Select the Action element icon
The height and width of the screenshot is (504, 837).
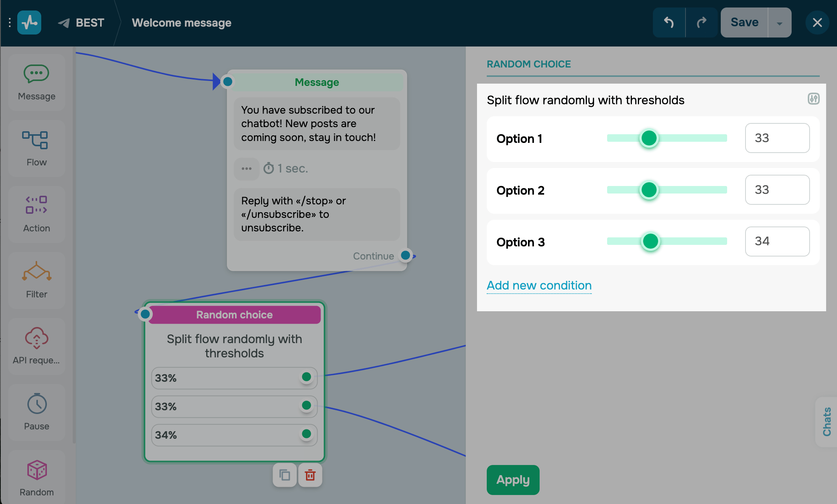click(x=36, y=205)
